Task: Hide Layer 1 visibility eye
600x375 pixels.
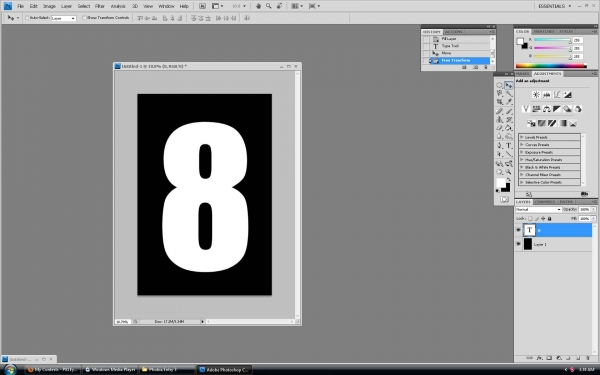Action: coord(518,244)
